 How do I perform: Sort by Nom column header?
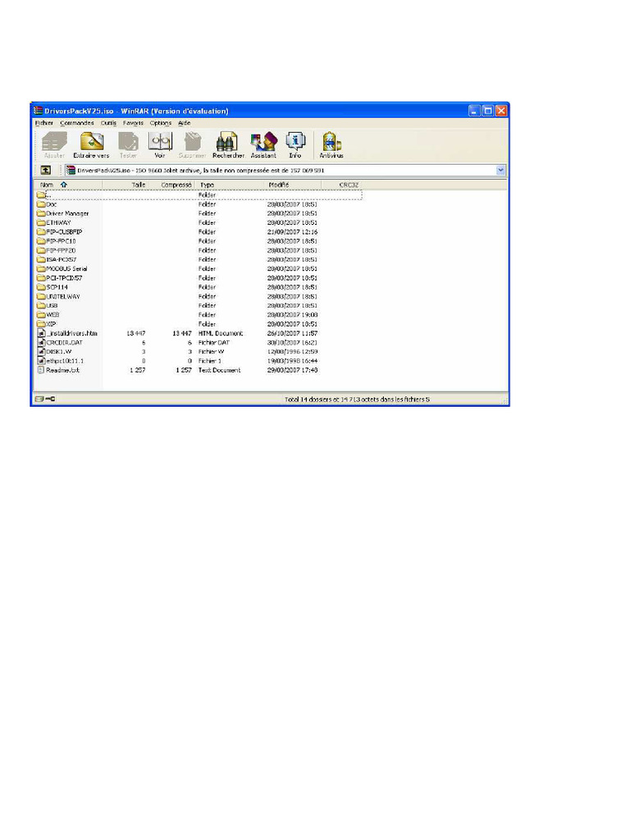tap(69, 185)
